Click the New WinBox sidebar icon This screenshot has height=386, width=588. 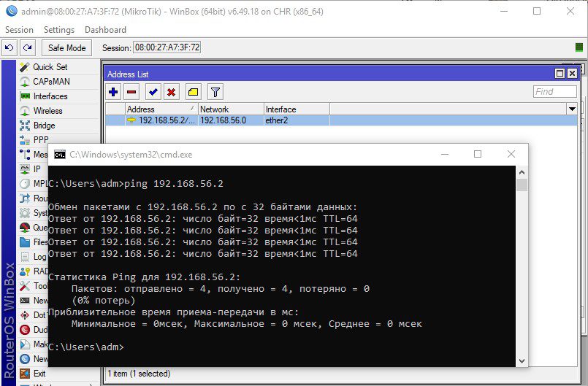click(25, 359)
